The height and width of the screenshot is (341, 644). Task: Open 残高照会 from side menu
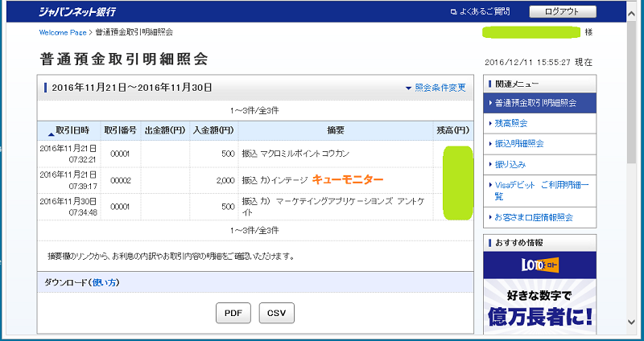(x=511, y=123)
